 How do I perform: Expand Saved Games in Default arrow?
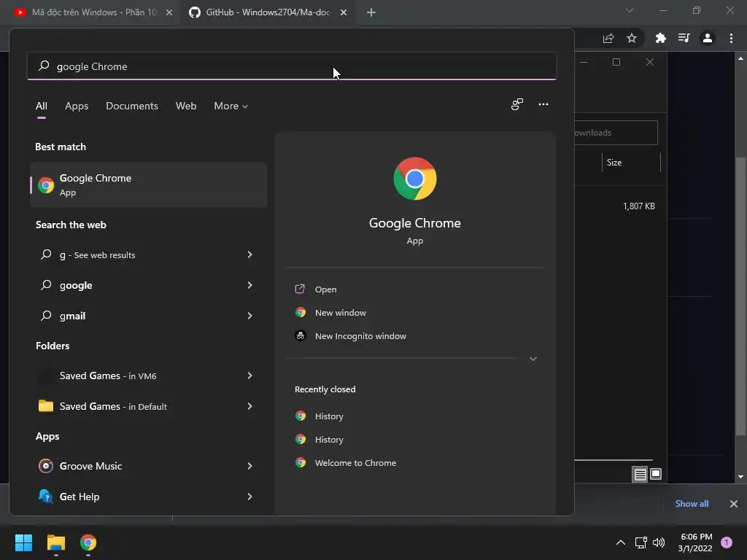pyautogui.click(x=249, y=405)
